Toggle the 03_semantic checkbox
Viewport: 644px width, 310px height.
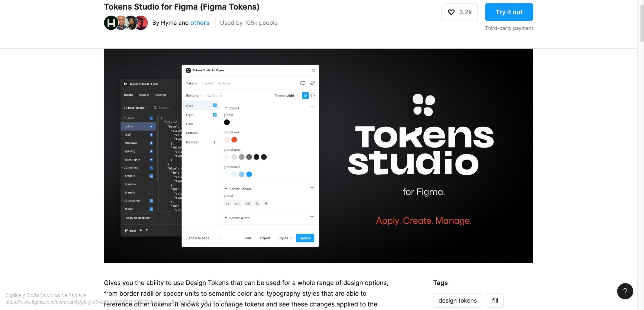click(151, 201)
